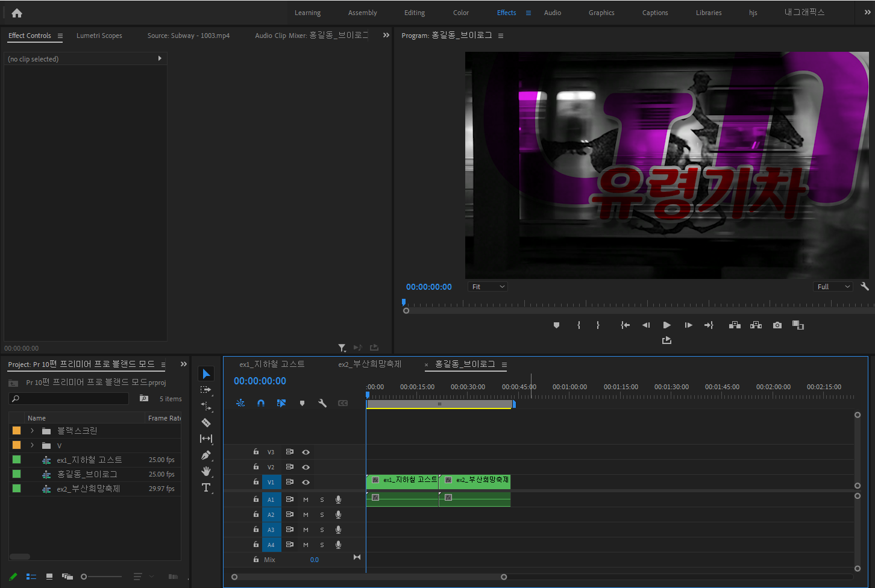This screenshot has width=875, height=588.
Task: Open Full playback resolution dropdown
Action: (833, 287)
